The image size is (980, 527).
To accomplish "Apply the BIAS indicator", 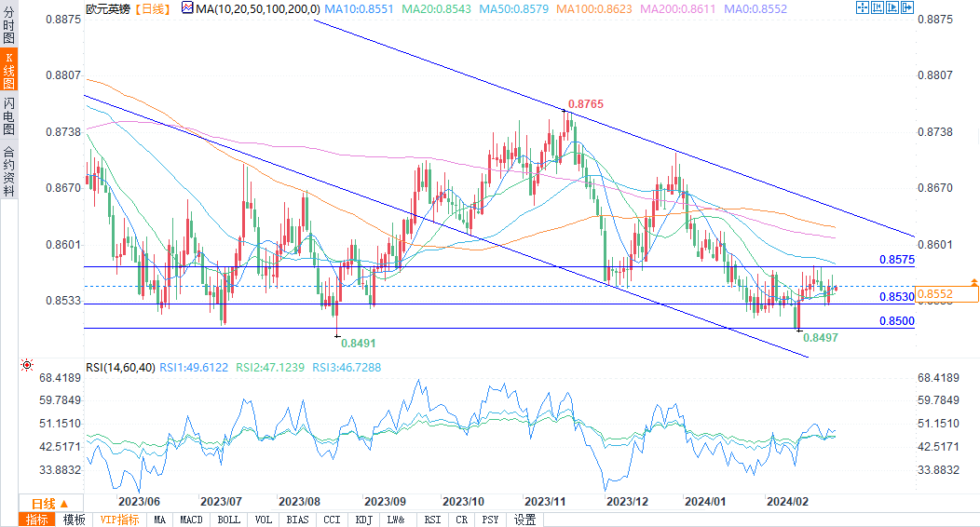I will [x=297, y=520].
